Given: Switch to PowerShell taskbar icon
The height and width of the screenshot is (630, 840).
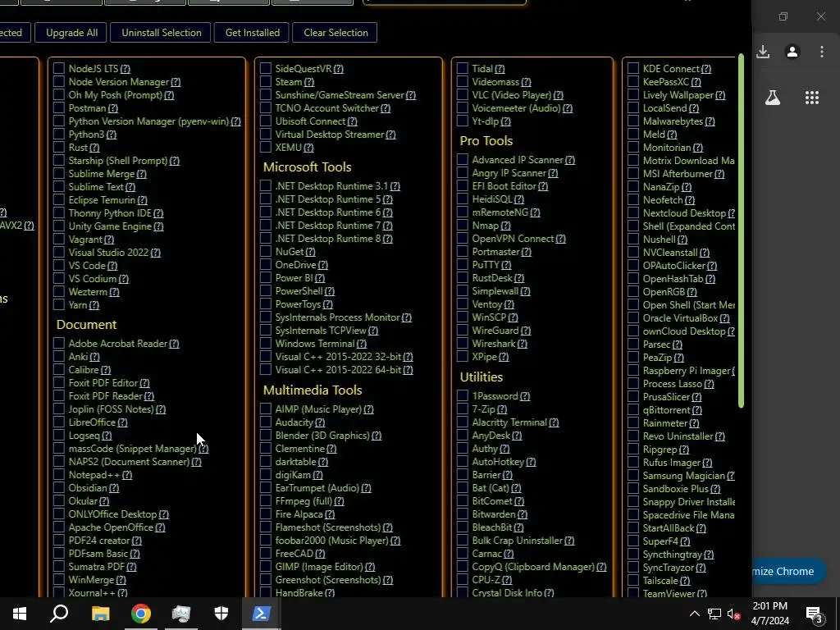Looking at the screenshot, I should (x=261, y=614).
